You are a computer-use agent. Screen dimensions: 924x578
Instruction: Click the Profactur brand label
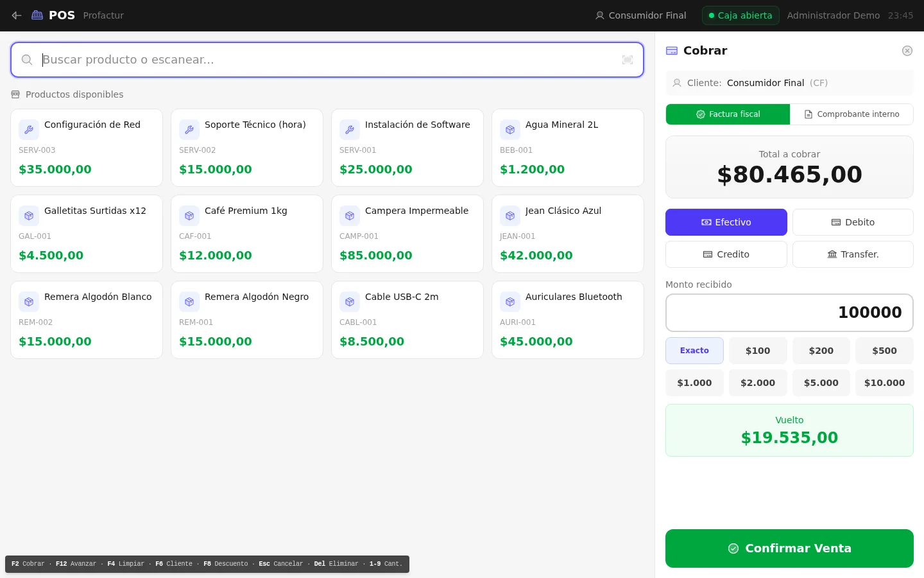point(103,15)
